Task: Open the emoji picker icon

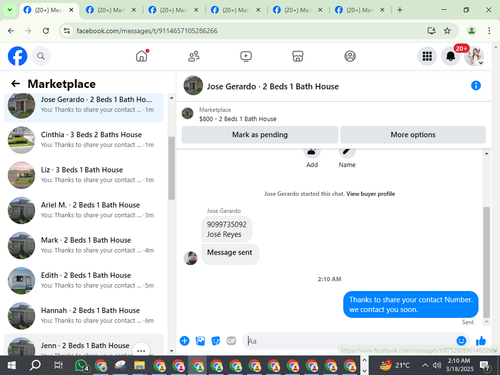Action: coord(461,340)
